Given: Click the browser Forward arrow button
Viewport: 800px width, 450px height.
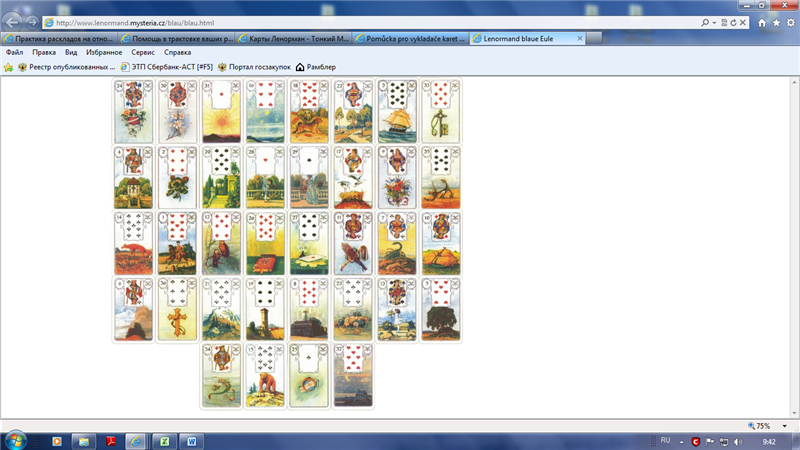Looking at the screenshot, I should tap(32, 22).
